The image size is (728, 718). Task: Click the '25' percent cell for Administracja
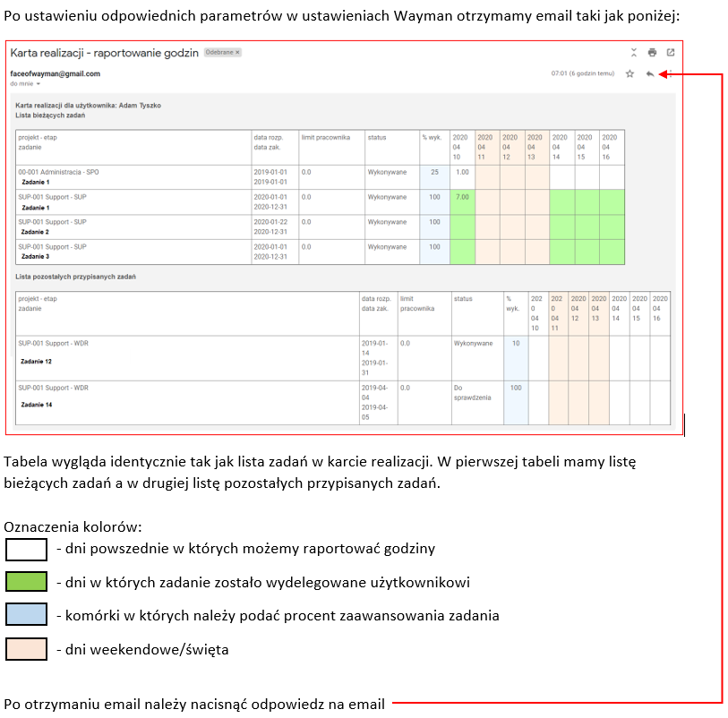point(434,177)
